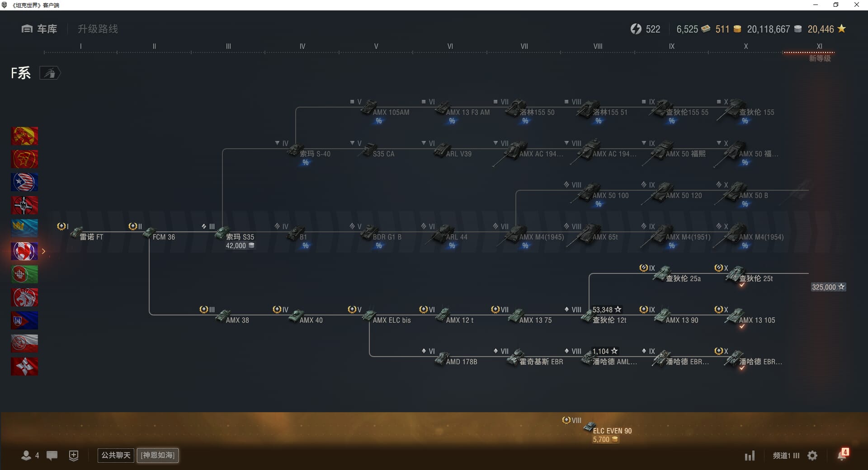Switch to the 升级路线 tab
Screen dimensions: 868x470
tap(98, 29)
